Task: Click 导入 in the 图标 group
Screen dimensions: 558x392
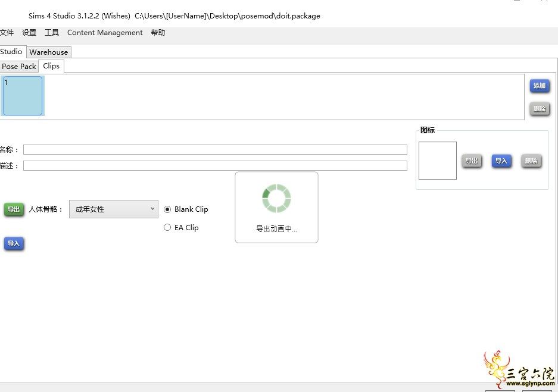Action: pyautogui.click(x=501, y=161)
